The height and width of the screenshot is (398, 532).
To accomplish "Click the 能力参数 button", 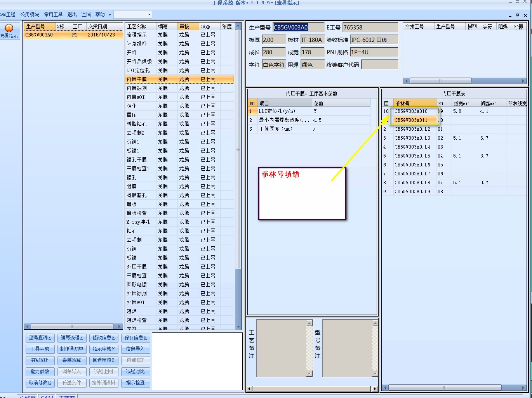I will [x=40, y=372].
